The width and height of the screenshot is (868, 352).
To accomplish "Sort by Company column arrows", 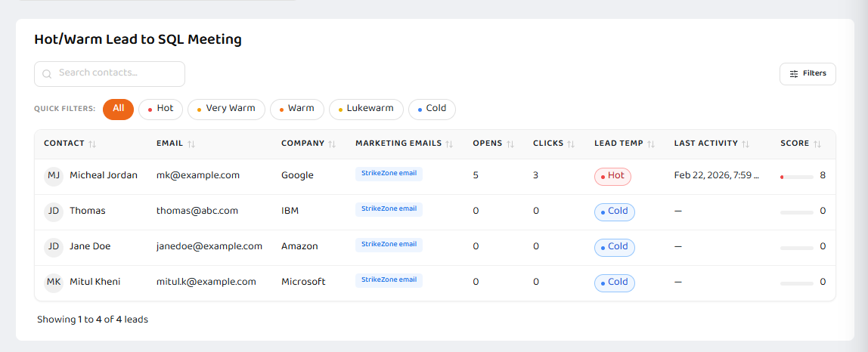I will pos(332,144).
